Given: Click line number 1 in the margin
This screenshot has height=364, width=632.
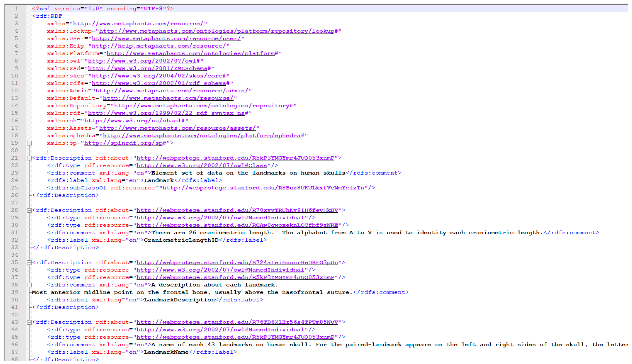Looking at the screenshot, I should (x=16, y=9).
